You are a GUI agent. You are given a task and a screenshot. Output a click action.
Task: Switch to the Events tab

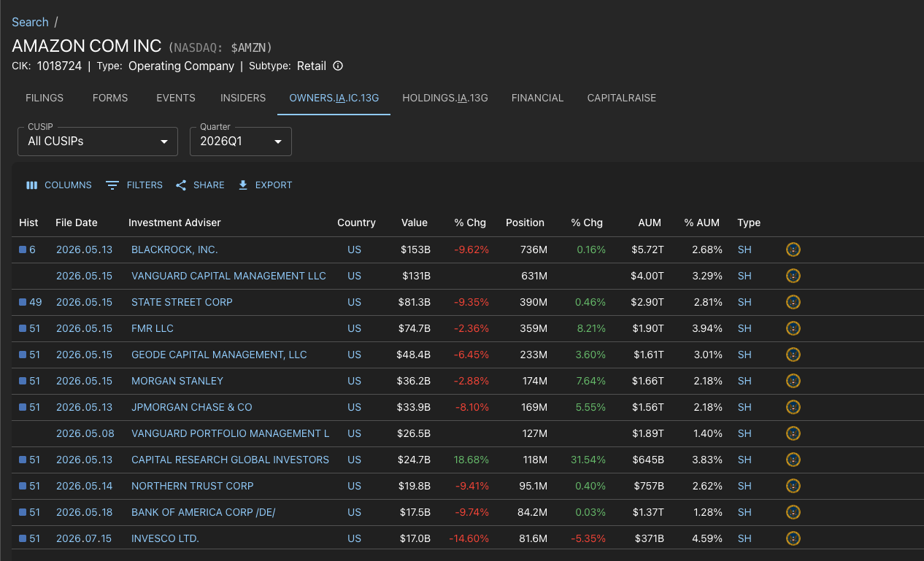pos(176,98)
